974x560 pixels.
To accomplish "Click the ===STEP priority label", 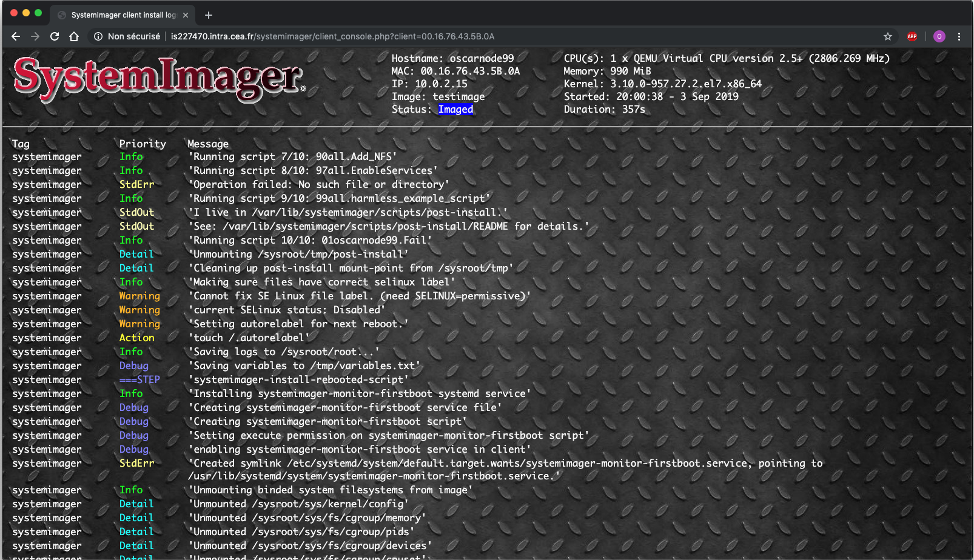I will click(x=139, y=379).
